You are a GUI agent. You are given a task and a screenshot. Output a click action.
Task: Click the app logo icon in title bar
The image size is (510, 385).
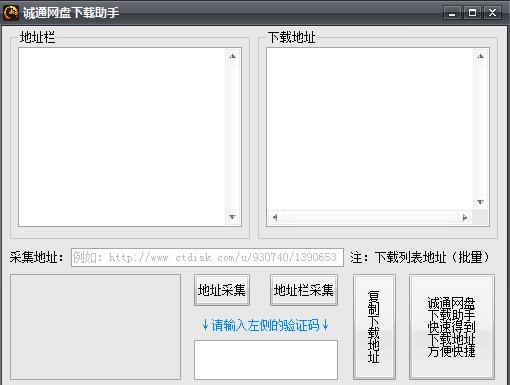point(10,13)
